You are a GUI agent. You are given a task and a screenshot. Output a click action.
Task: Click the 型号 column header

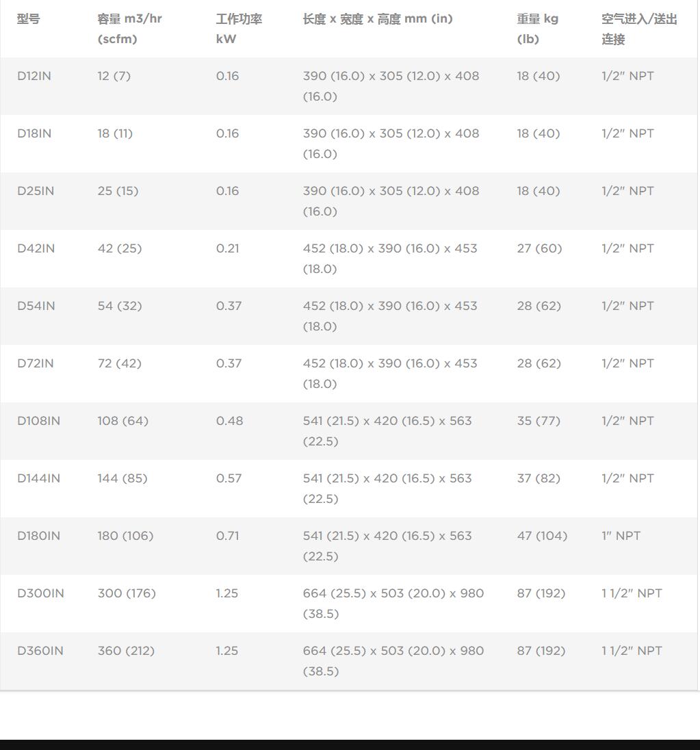29,19
